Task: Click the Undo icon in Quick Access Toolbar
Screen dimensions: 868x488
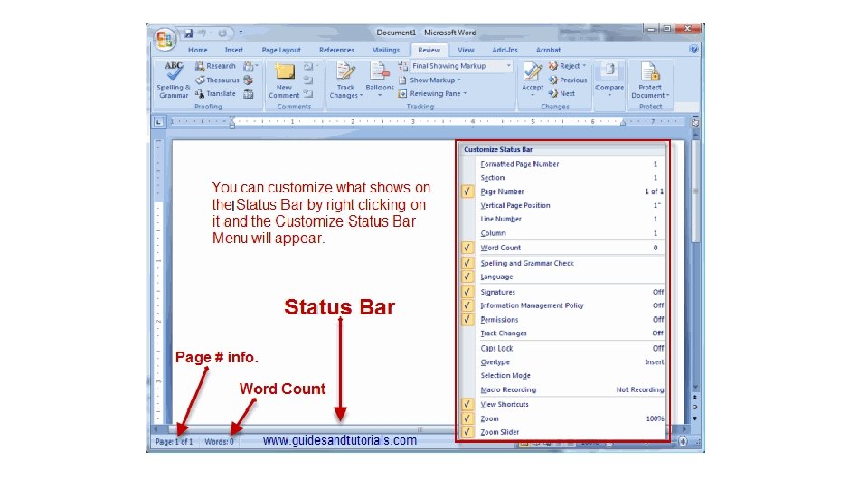Action: [x=203, y=33]
